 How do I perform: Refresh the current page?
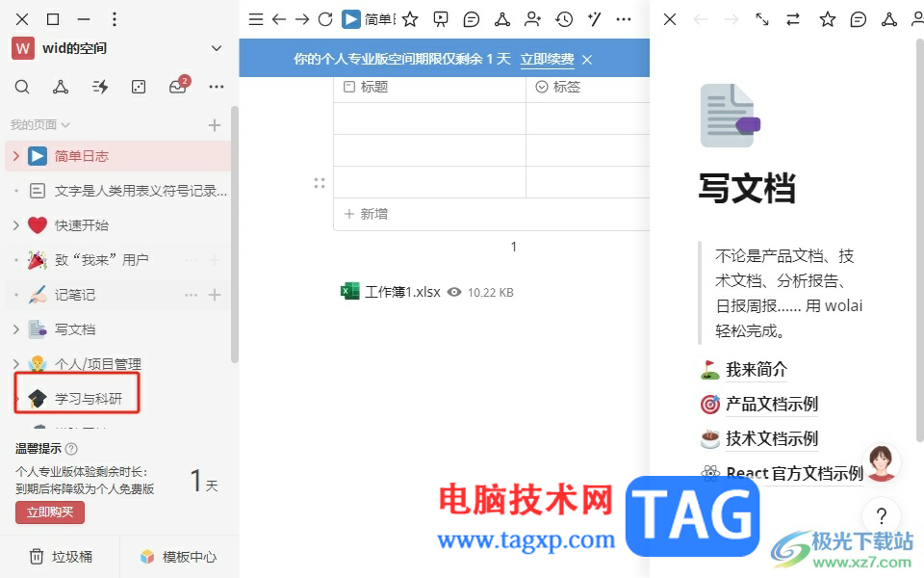(x=325, y=19)
